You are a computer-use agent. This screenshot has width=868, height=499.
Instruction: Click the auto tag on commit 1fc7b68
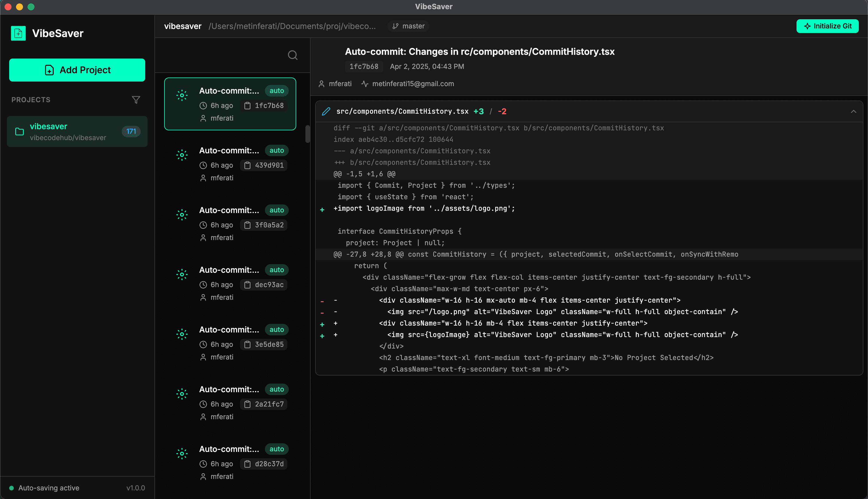pos(277,91)
